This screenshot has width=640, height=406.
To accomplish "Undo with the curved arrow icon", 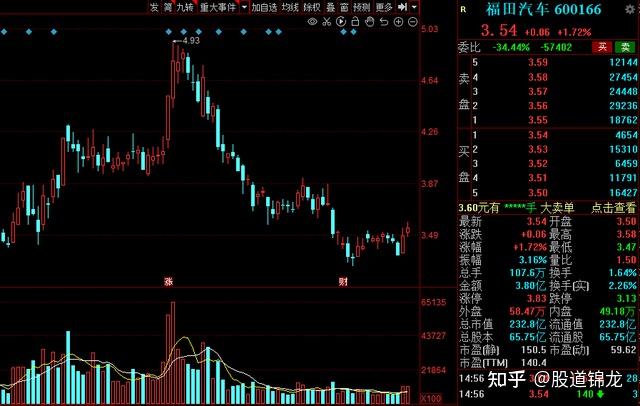I will 384,22.
